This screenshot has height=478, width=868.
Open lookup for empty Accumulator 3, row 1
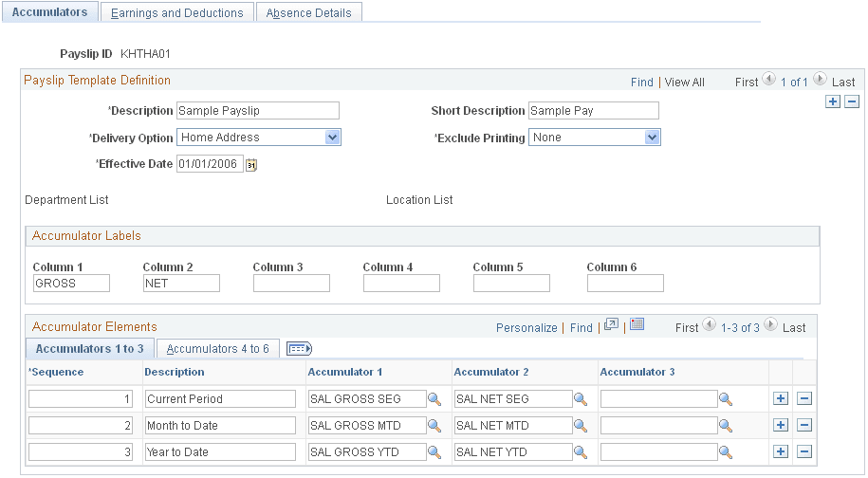[x=726, y=399]
